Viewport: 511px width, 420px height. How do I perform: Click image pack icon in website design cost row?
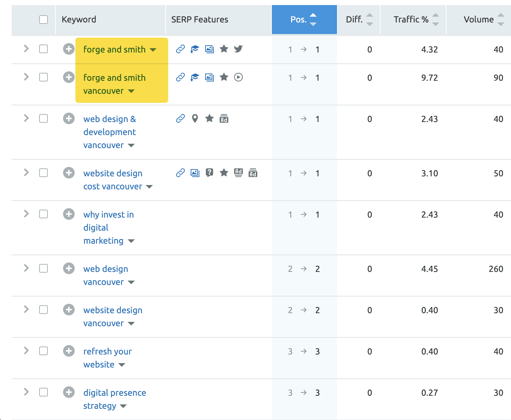tap(195, 173)
